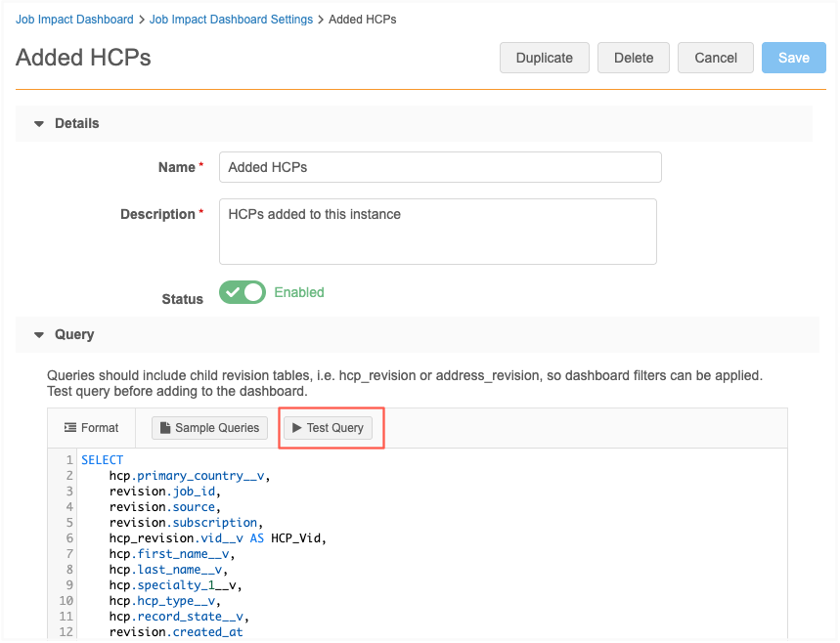The width and height of the screenshot is (840, 643).
Task: Click into the Description text area
Action: click(x=437, y=232)
